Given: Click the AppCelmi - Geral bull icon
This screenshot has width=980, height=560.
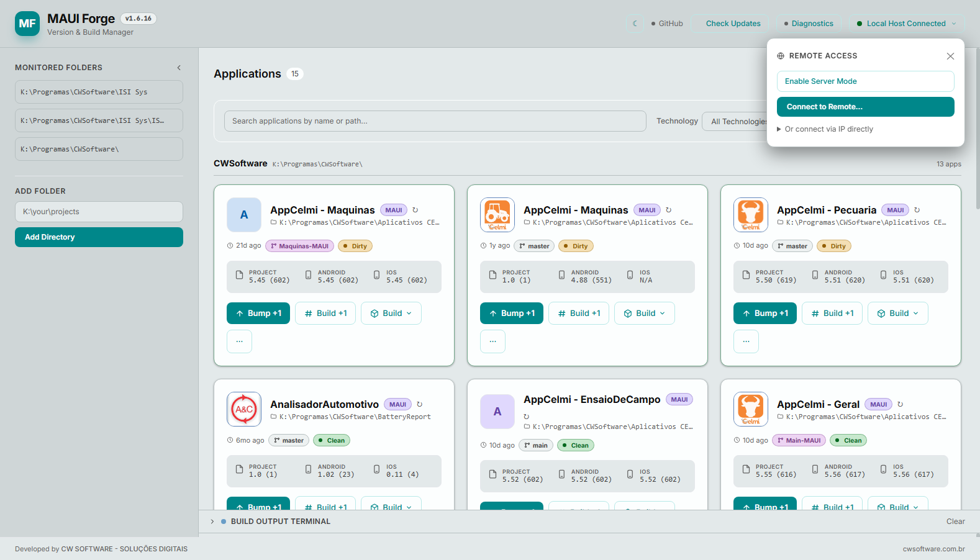Looking at the screenshot, I should pos(751,409).
